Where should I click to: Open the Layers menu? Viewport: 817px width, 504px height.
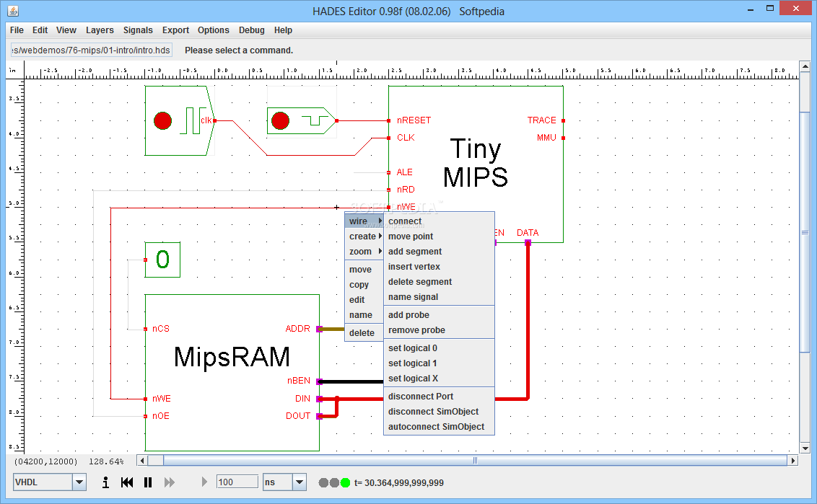click(x=100, y=30)
